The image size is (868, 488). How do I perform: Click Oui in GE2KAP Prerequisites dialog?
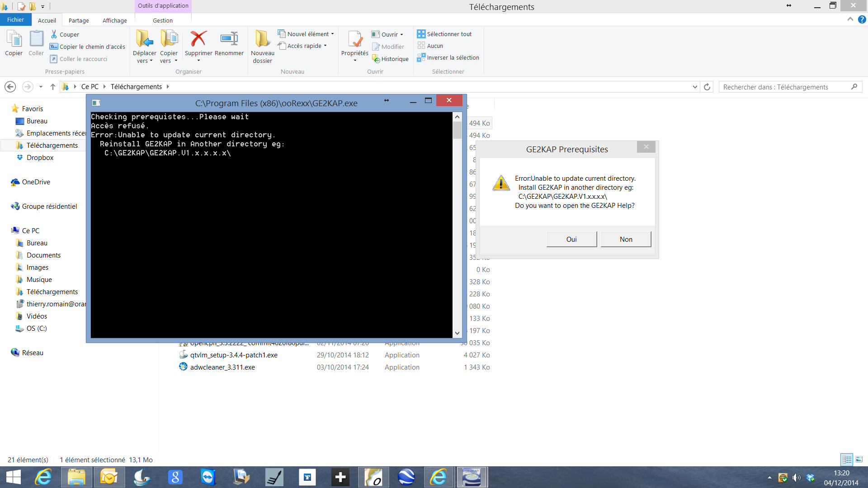pos(571,239)
